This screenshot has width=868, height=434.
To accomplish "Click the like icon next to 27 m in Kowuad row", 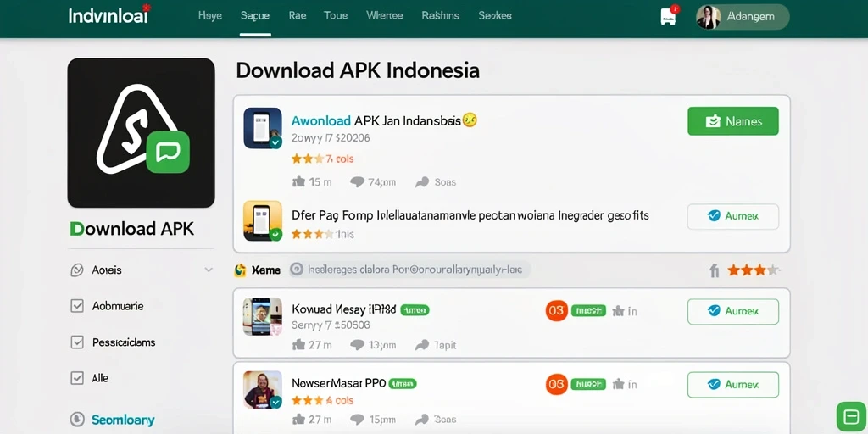I will [298, 345].
